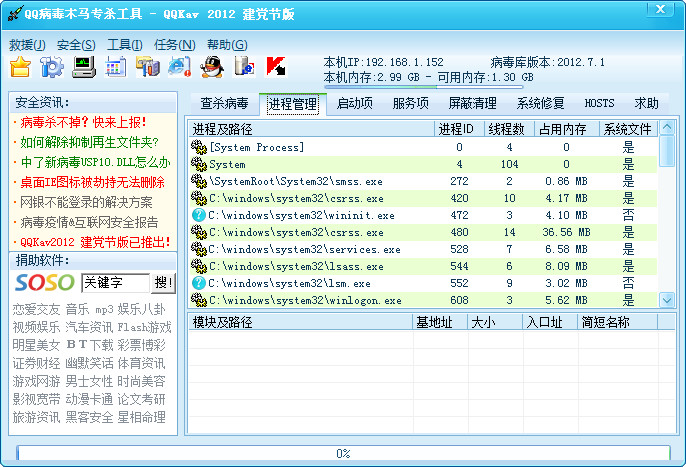Open the 如何解除抑制再生文件夹? link
Viewport: 686px width, 467px height.
click(x=89, y=142)
